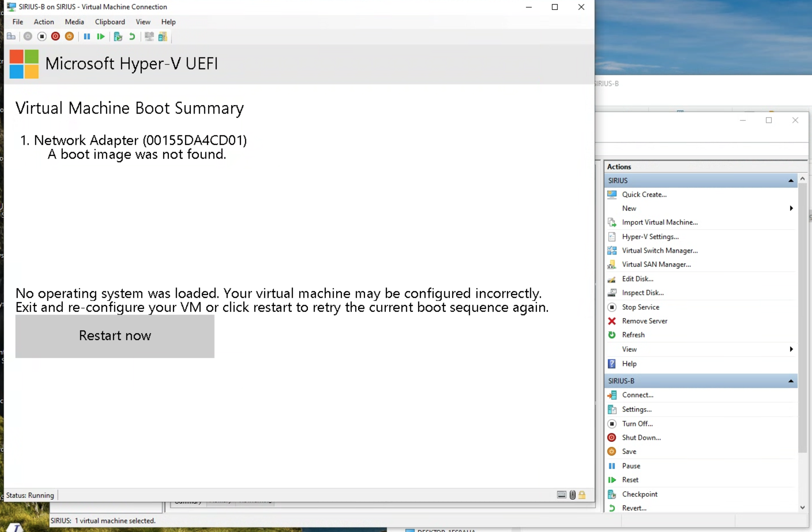The height and width of the screenshot is (532, 812).
Task: Click the Actions pane scrollbar down arrow
Action: [803, 508]
